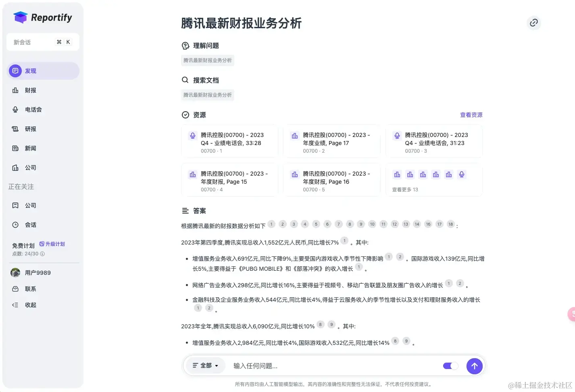Click the 腾讯最新财报业务分析 tag under 理解问题
575x392 pixels.
pyautogui.click(x=208, y=60)
